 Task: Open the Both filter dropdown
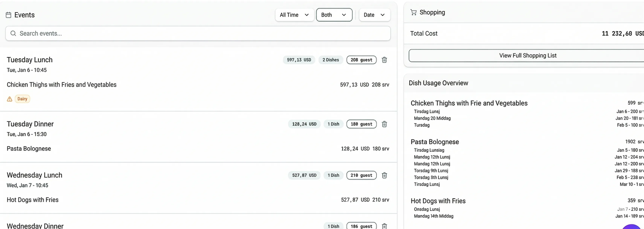pos(334,15)
